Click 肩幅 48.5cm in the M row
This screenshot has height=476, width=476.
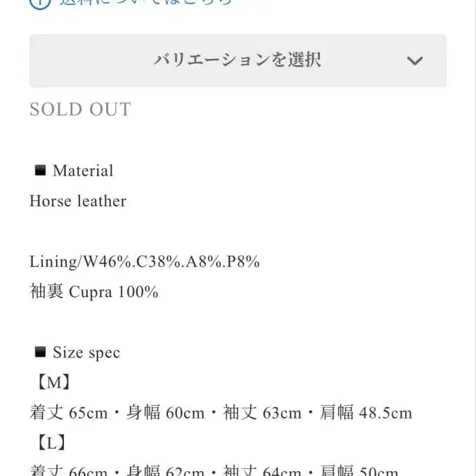click(364, 413)
